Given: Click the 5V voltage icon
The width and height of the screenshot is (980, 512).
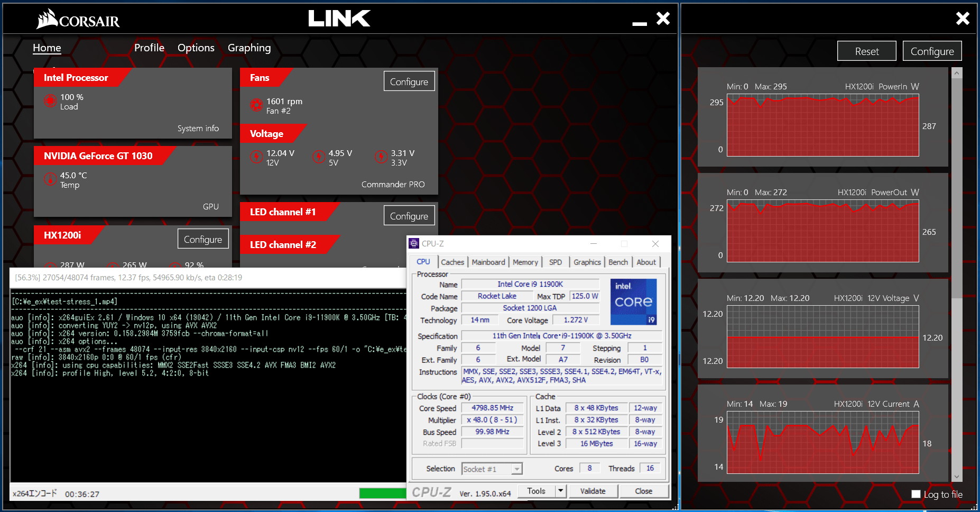Looking at the screenshot, I should pos(318,157).
